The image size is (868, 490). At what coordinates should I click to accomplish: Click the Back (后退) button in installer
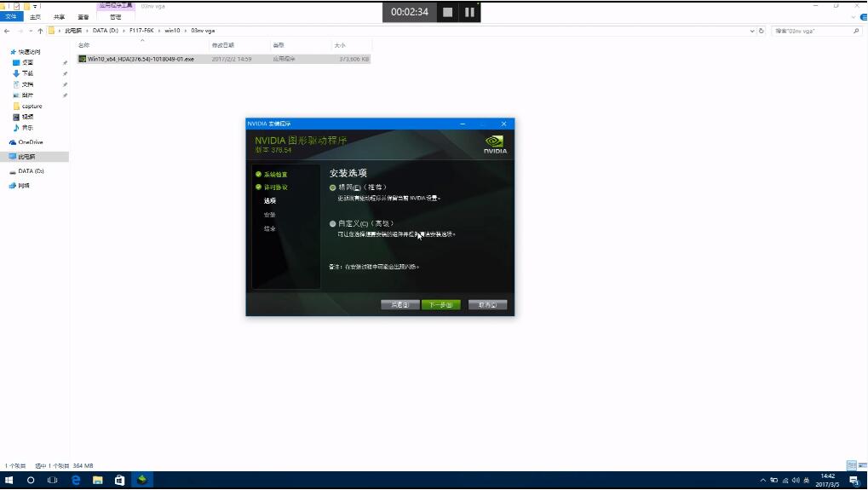400,305
